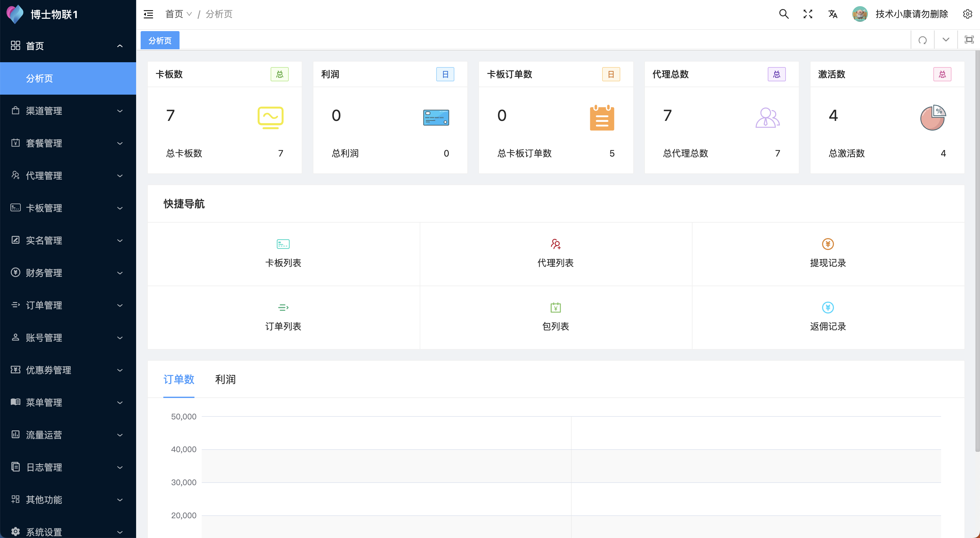Click the 日志管理 document icon

15,467
